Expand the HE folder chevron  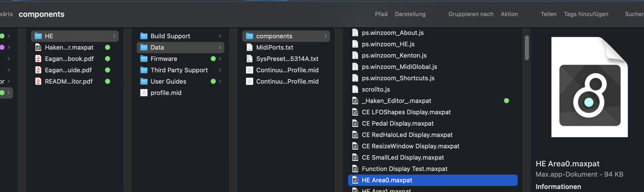[114, 36]
